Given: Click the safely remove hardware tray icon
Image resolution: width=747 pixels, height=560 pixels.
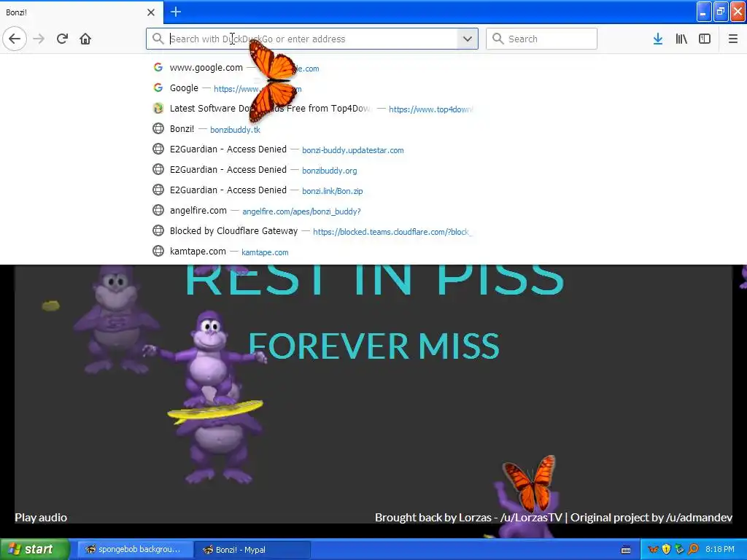Looking at the screenshot, I should point(680,550).
